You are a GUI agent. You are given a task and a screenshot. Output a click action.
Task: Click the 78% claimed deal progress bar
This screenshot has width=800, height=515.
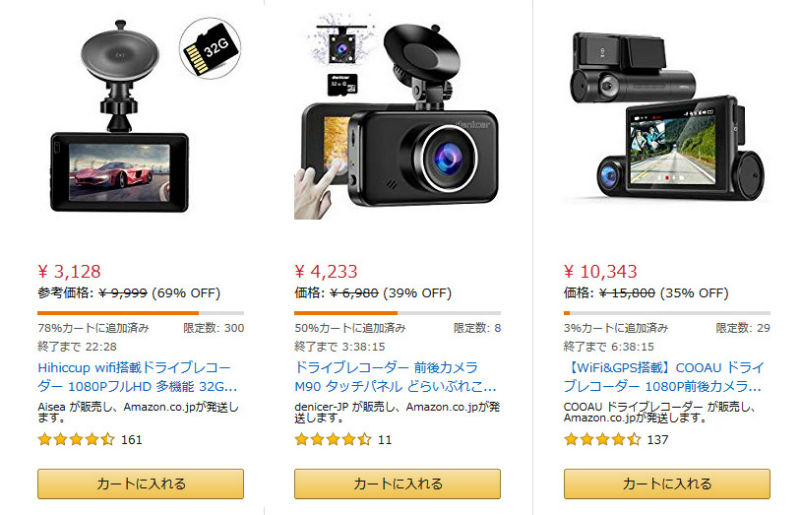tap(140, 313)
